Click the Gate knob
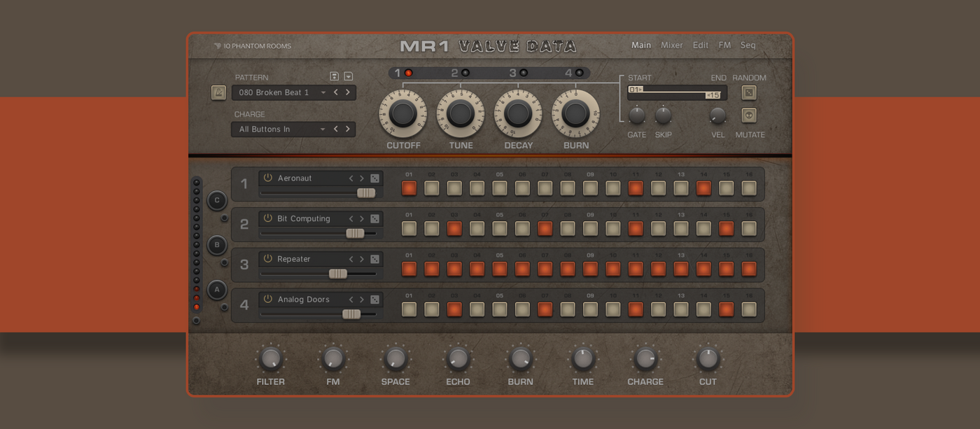This screenshot has height=429, width=980. tap(637, 115)
